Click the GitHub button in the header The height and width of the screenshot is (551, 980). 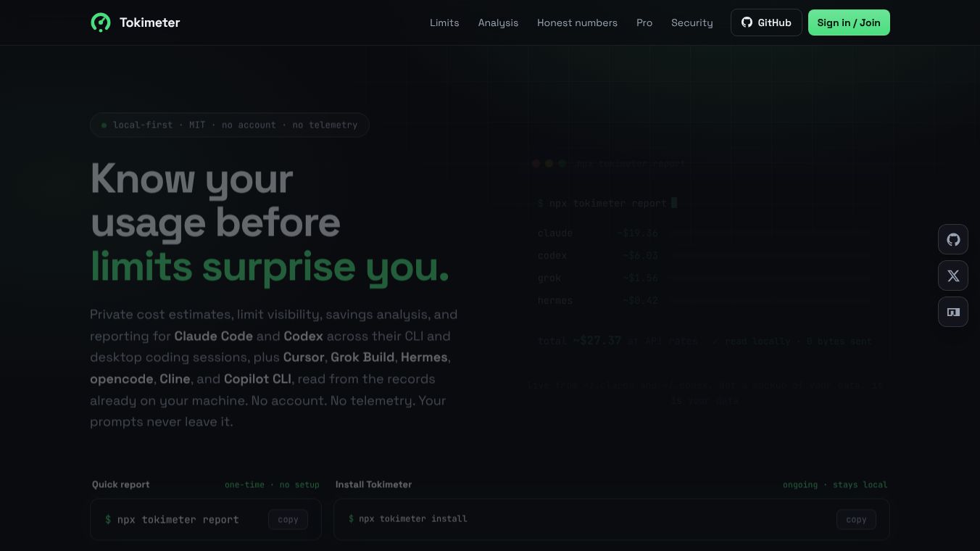766,22
